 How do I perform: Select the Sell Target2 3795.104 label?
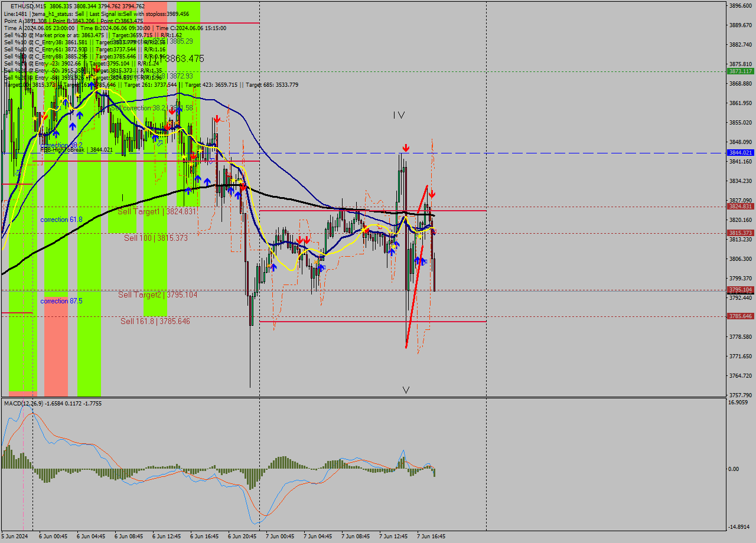click(x=158, y=295)
